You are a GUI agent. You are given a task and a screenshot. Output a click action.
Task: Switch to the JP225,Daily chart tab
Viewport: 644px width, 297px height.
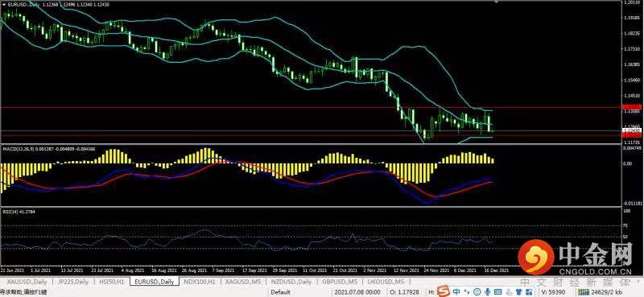(73, 282)
